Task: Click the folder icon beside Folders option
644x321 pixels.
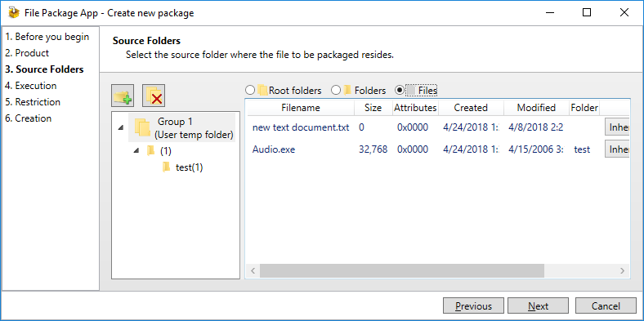Action: tap(347, 90)
